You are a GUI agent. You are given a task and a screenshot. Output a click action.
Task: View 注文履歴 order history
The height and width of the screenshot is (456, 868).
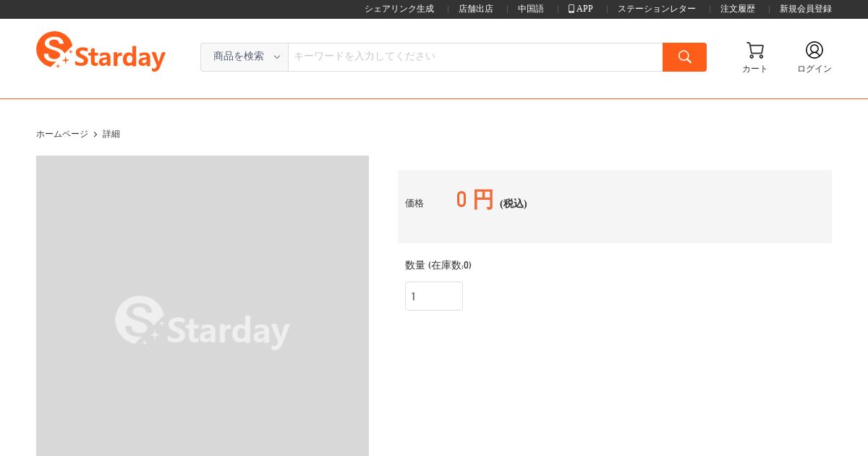click(x=738, y=9)
